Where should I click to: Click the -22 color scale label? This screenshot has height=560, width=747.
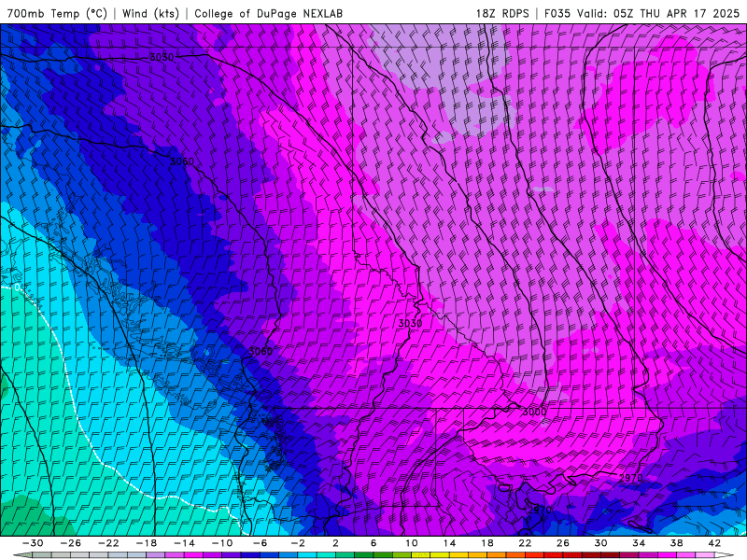tap(108, 543)
